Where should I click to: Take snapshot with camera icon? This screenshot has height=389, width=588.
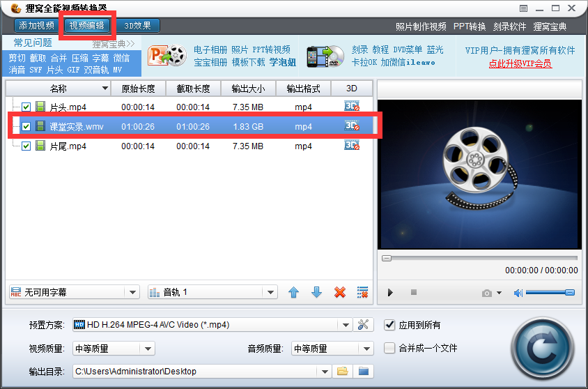[x=487, y=293]
